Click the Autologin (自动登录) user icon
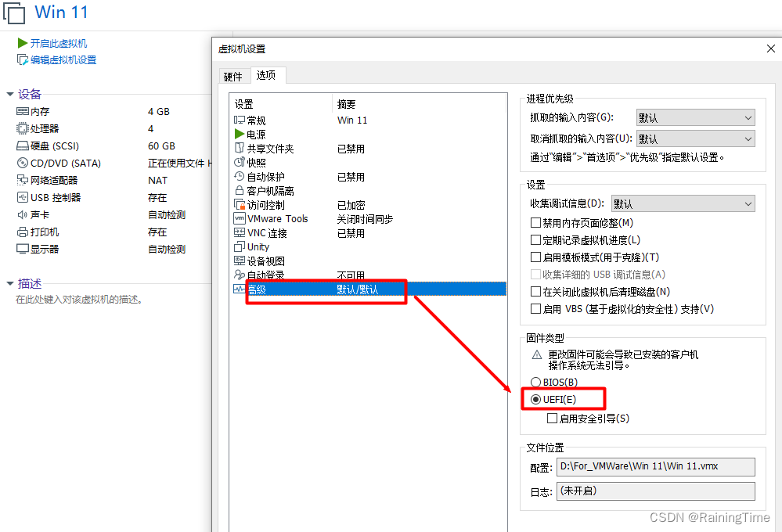The image size is (782, 532). coord(240,275)
